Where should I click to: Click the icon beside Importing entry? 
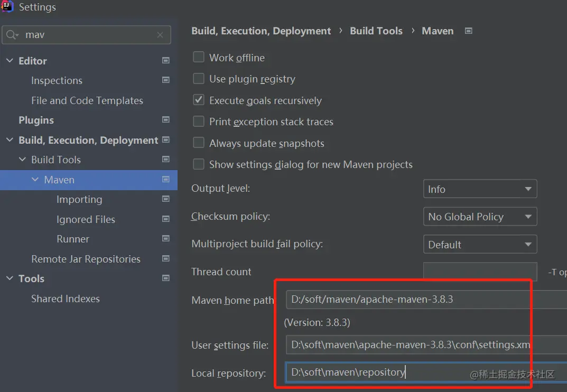(166, 199)
